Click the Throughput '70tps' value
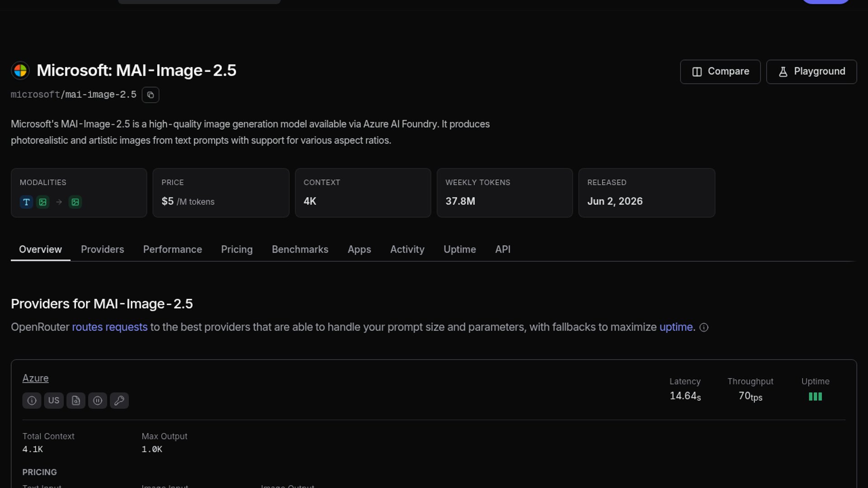Screen dimensions: 868x488 pos(750,397)
